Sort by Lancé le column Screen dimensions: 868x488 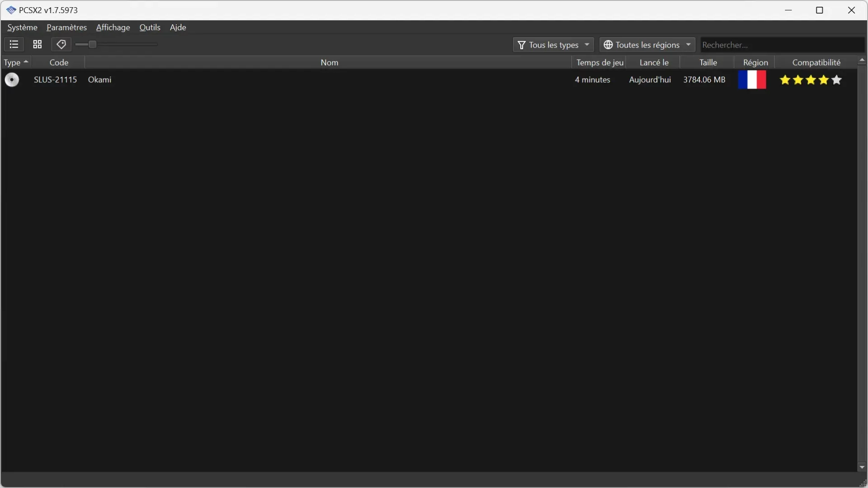click(654, 62)
